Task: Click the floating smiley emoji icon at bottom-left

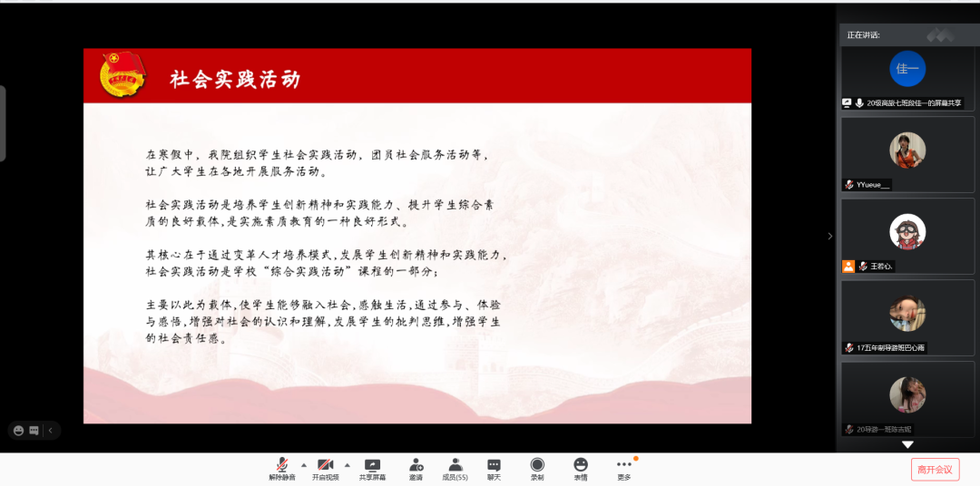Action: point(19,431)
